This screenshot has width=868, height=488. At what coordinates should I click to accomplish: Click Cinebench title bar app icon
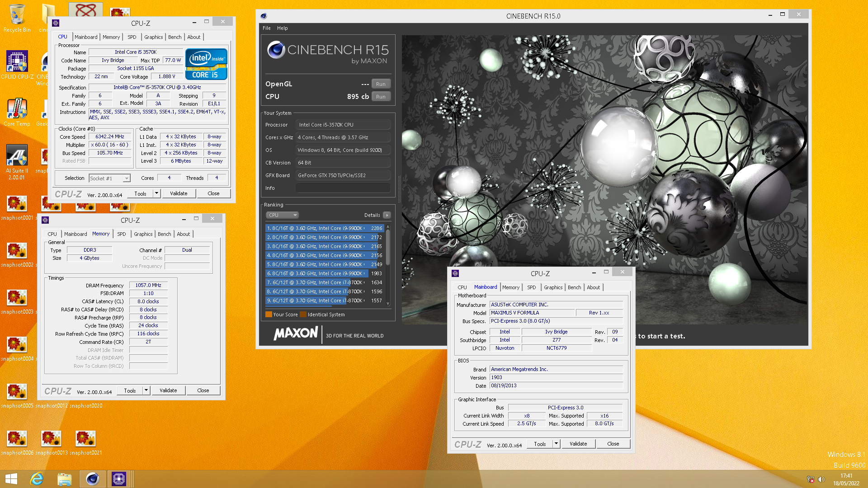pyautogui.click(x=264, y=16)
